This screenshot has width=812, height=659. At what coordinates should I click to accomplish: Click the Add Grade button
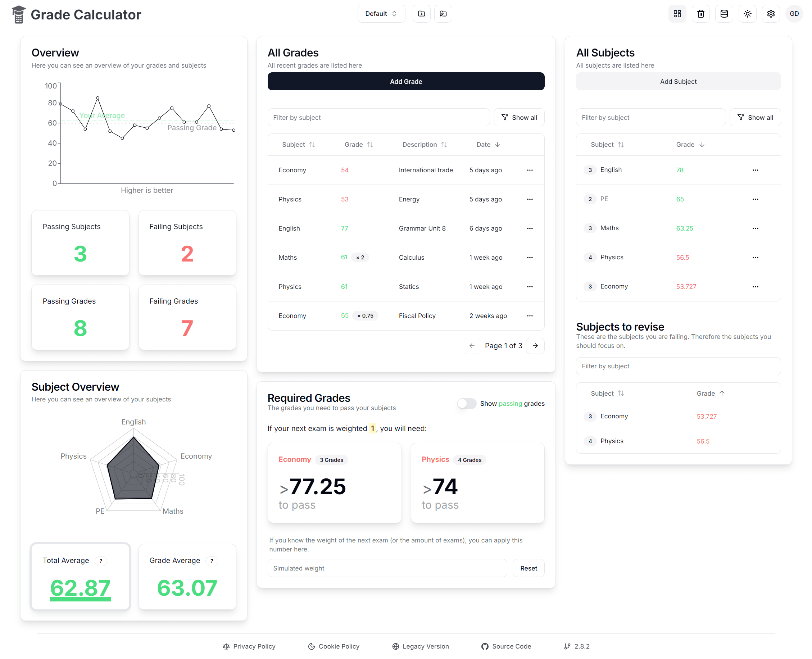(x=406, y=81)
